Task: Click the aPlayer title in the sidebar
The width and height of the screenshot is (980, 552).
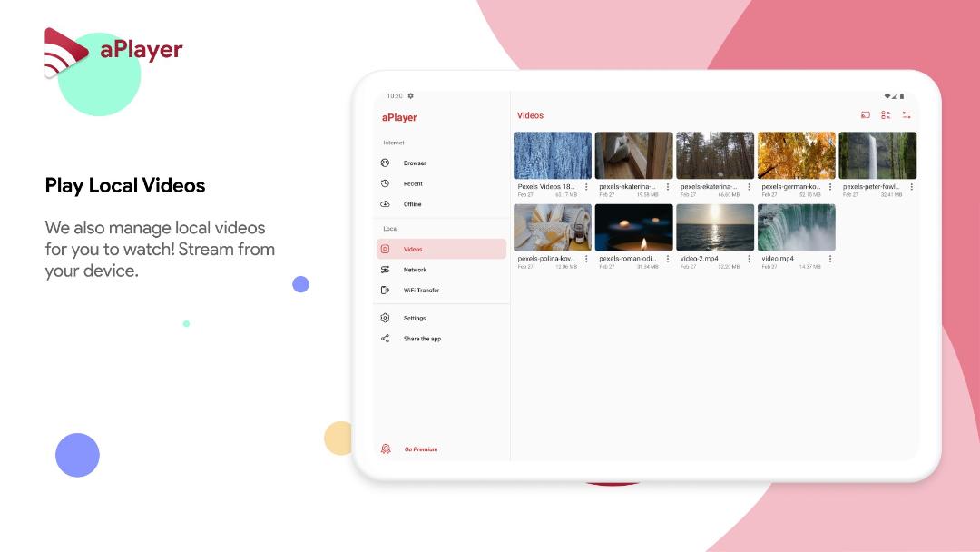Action: tap(398, 117)
